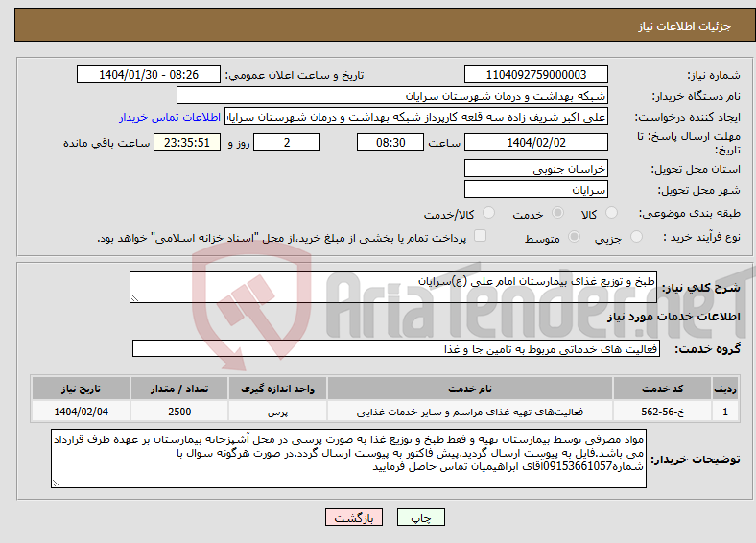The width and height of the screenshot is (756, 543).
Task: Click the واحد اندازه گیری column header
Action: 277,389
